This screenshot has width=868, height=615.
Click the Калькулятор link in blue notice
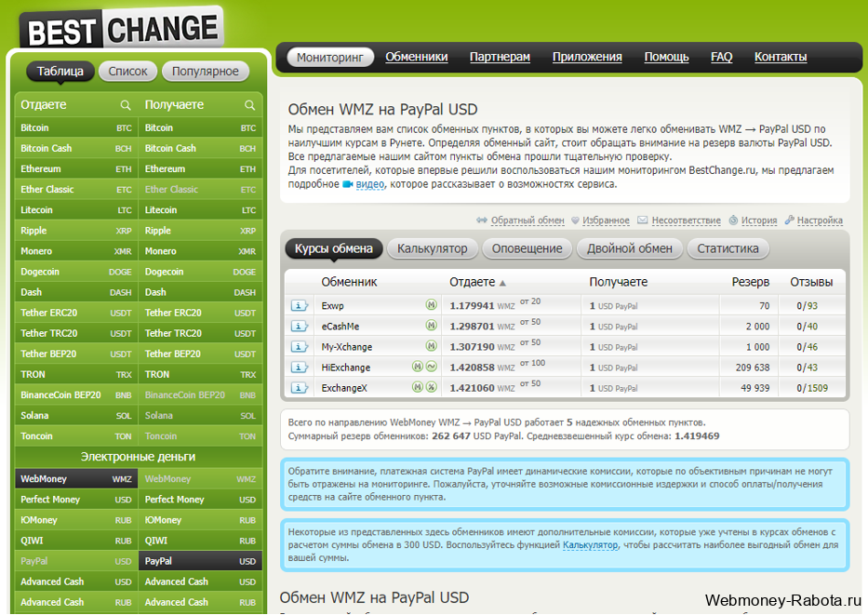590,545
